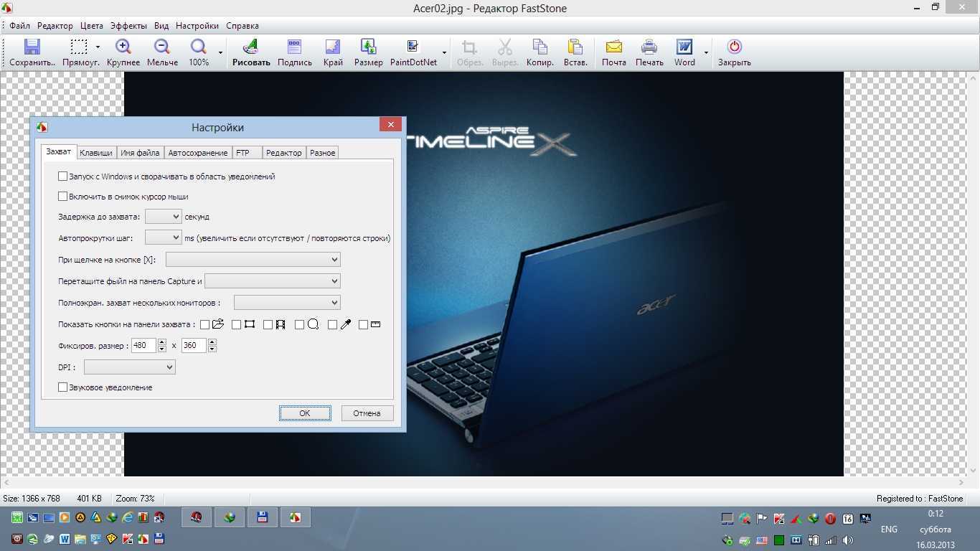Open the Эффекты menu

(x=129, y=26)
